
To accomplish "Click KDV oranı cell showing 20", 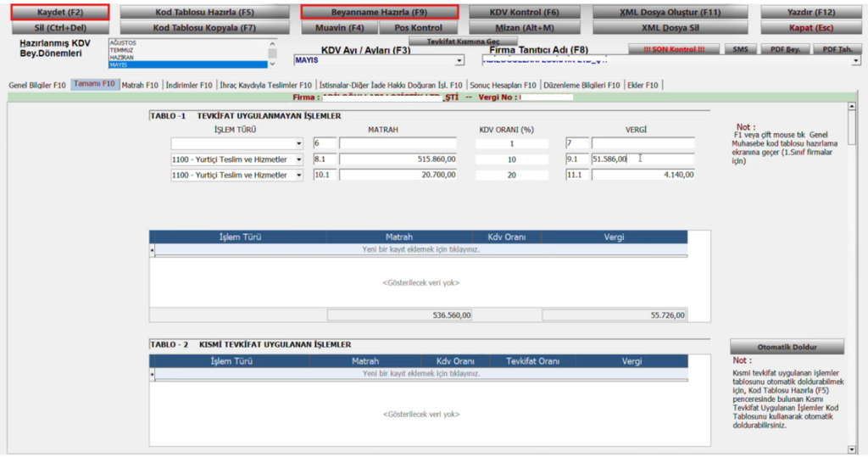I will (x=511, y=175).
